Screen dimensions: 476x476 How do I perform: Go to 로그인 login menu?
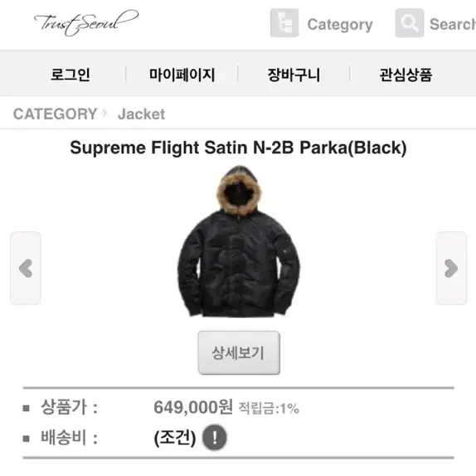tap(70, 75)
